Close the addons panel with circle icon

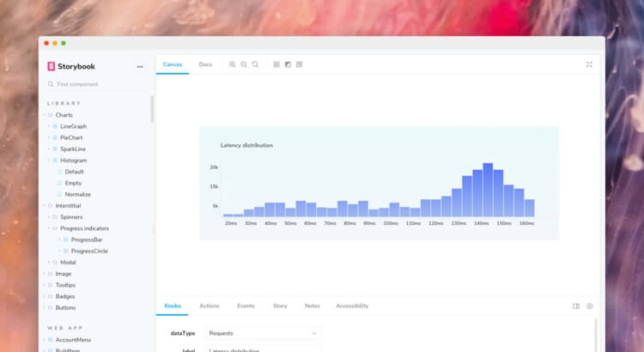coord(590,306)
